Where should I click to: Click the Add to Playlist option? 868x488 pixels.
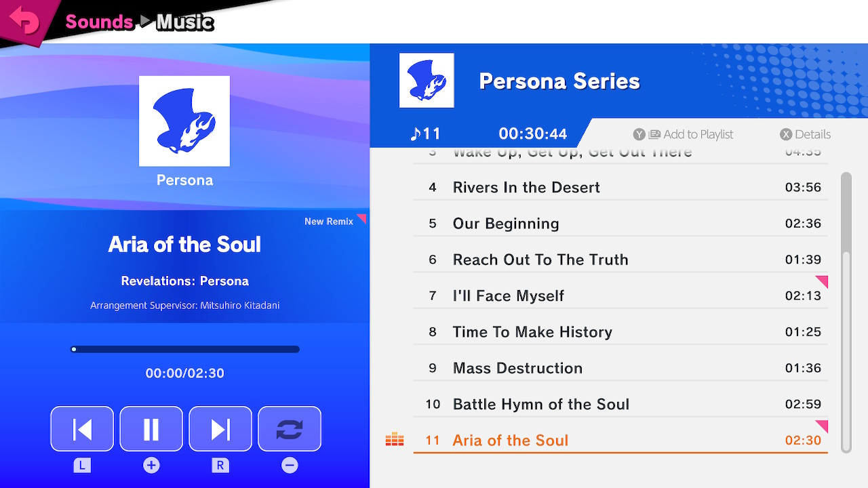pyautogui.click(x=684, y=134)
